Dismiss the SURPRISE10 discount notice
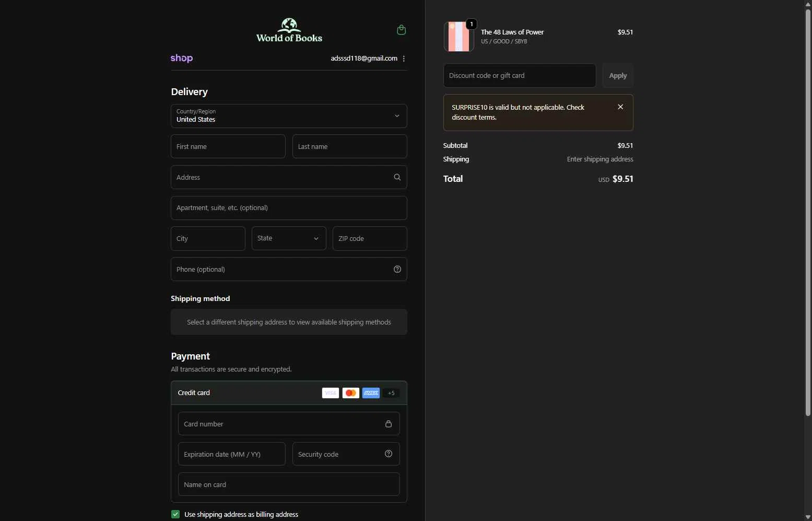Screen dimensions: 812x521 tap(620, 107)
